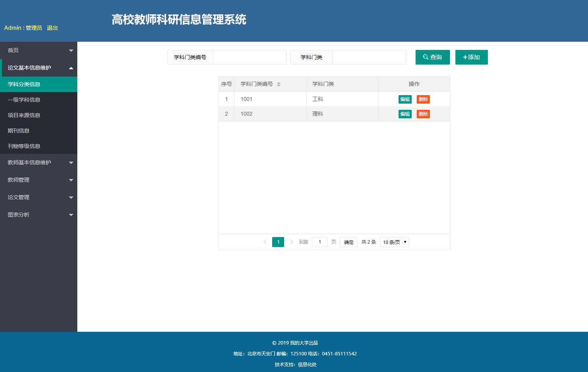Focus the 学科门类编号 search input
The image size is (588, 372).
pos(249,57)
